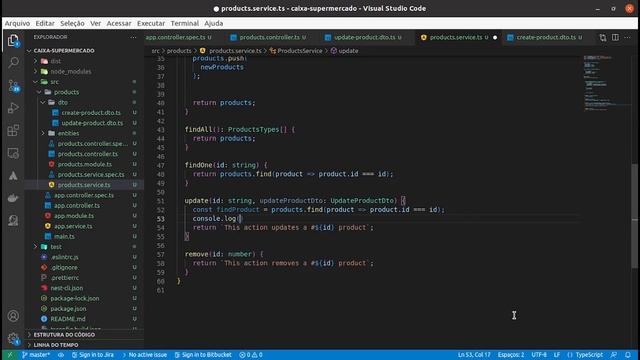Click the feedback icon in status bar
The image size is (640, 360).
pos(613,355)
